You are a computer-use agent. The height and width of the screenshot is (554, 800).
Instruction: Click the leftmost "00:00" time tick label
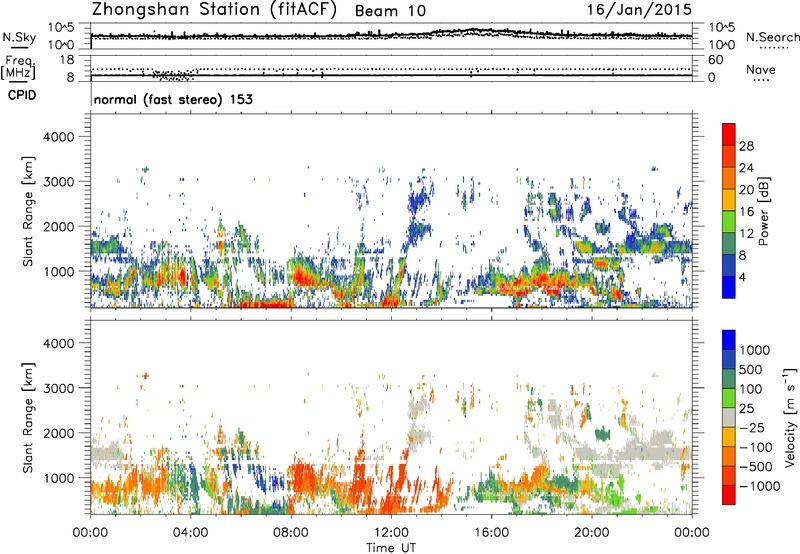coord(90,533)
